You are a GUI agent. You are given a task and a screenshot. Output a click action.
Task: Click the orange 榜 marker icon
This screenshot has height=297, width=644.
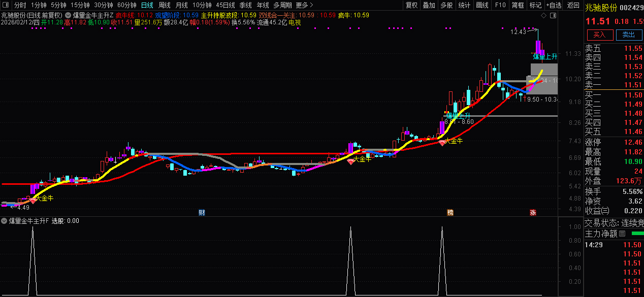click(x=449, y=212)
